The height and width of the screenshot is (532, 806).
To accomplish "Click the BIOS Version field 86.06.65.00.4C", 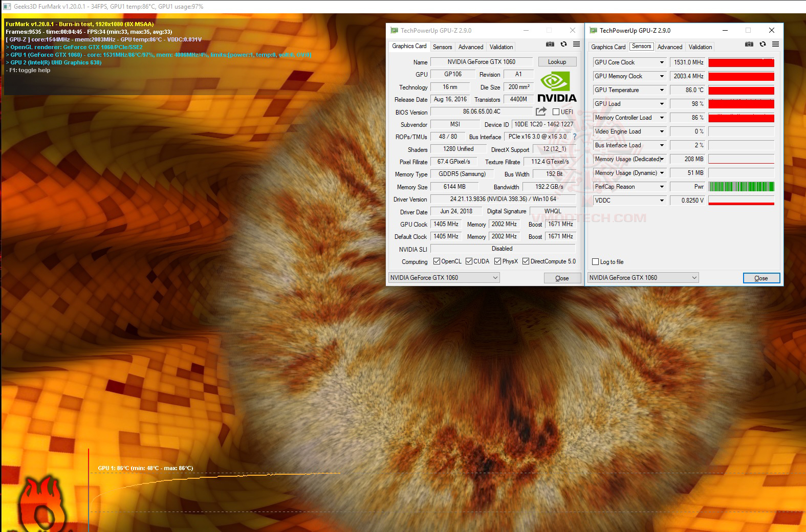I will [482, 112].
